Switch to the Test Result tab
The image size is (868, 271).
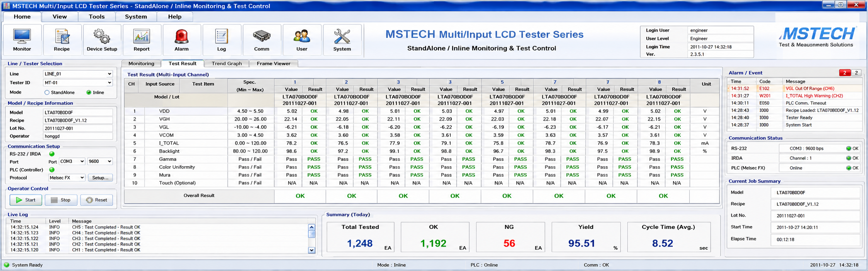pyautogui.click(x=183, y=63)
